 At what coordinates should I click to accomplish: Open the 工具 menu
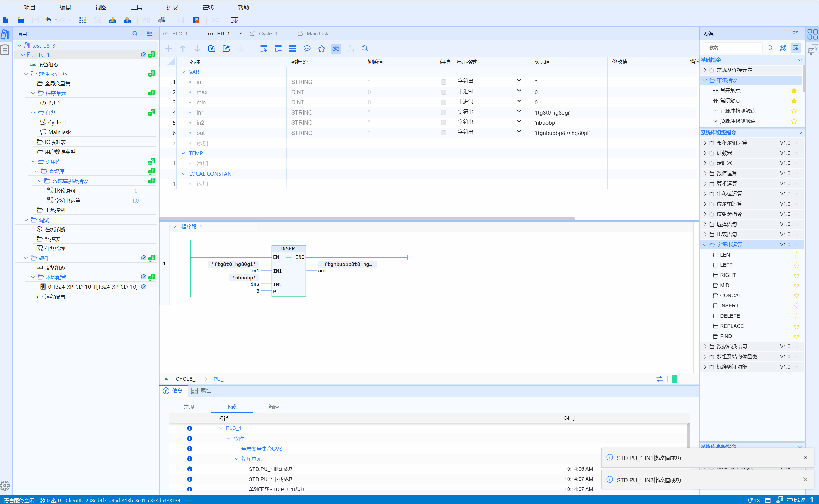tap(136, 7)
